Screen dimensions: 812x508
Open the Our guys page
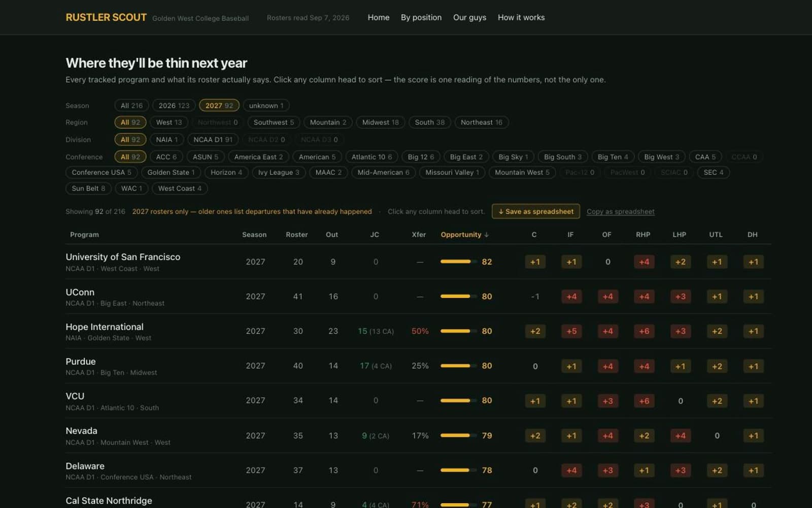click(x=469, y=17)
